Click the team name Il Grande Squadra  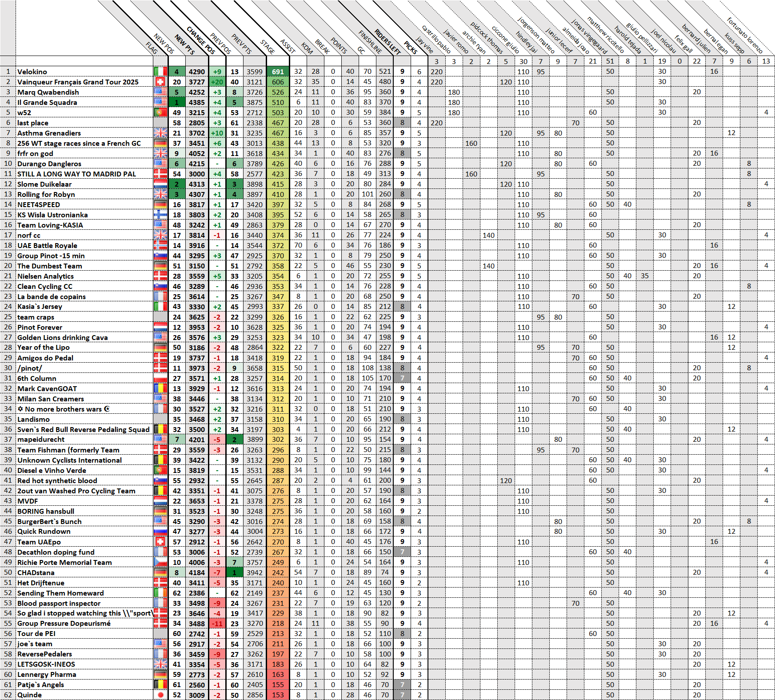47,103
